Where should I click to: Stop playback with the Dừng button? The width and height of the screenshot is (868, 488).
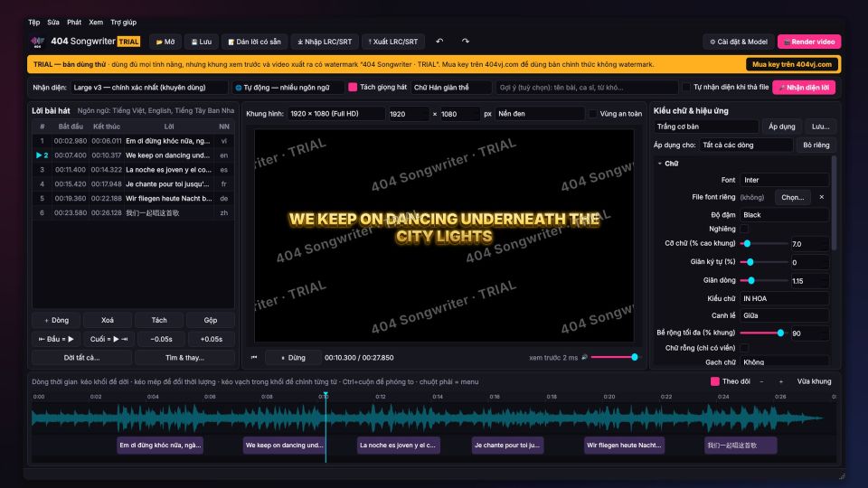coord(293,358)
